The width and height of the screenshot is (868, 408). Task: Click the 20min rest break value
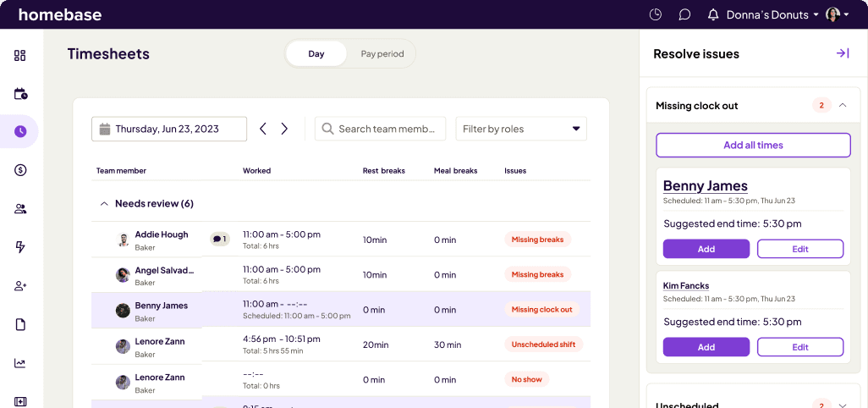[x=376, y=345]
